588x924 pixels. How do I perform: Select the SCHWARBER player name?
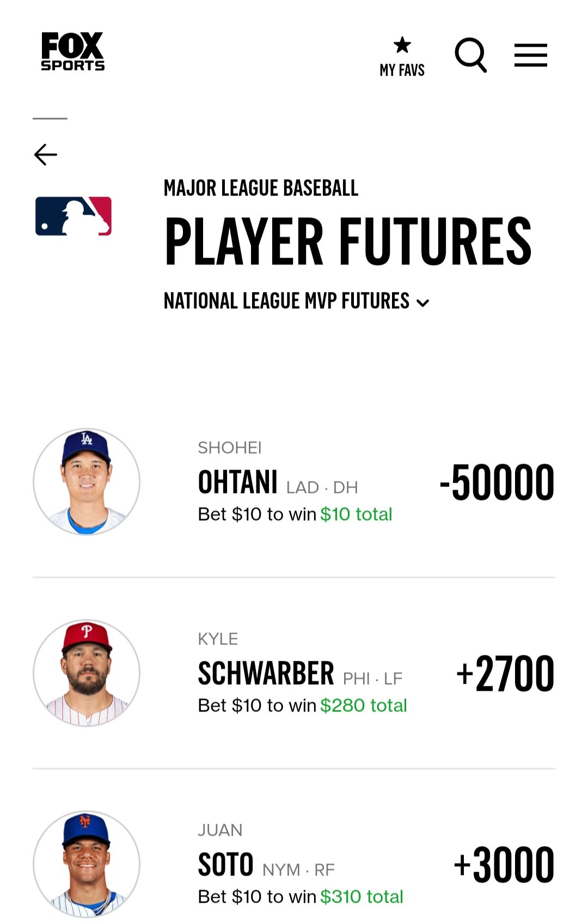(266, 673)
